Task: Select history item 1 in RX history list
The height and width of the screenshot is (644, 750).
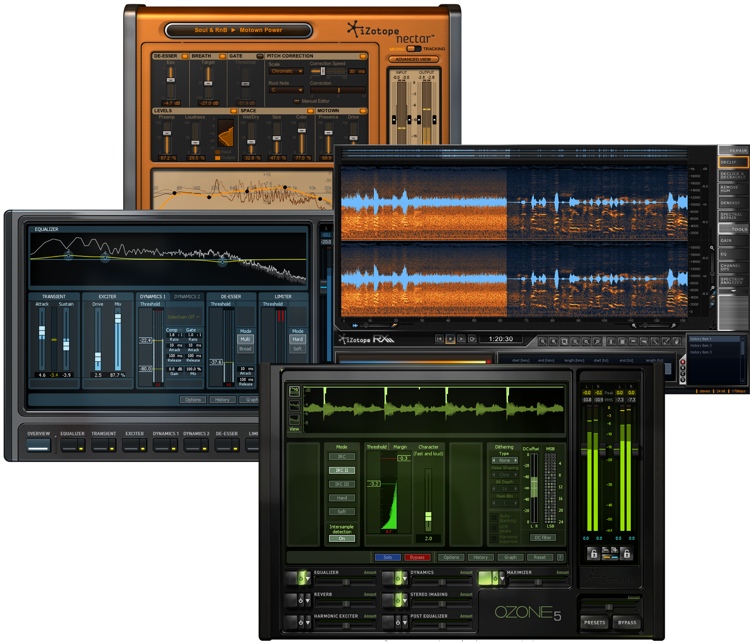Action: tap(713, 339)
